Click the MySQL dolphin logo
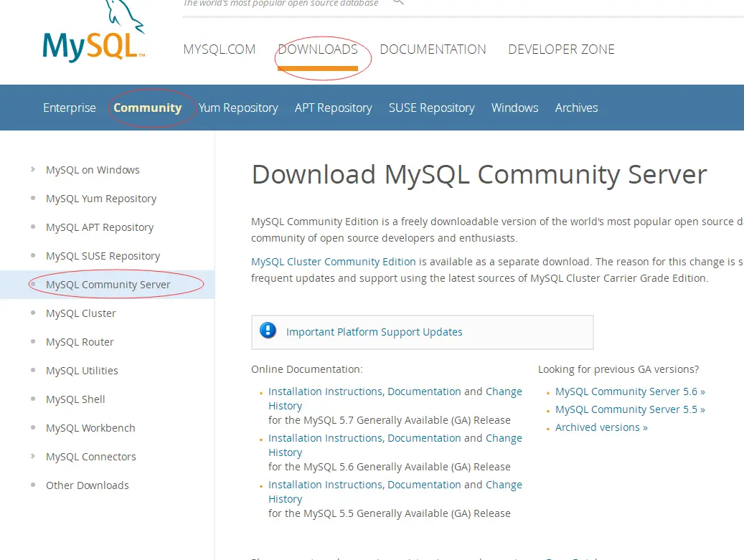Screen dimensions: 744x560 [93, 31]
